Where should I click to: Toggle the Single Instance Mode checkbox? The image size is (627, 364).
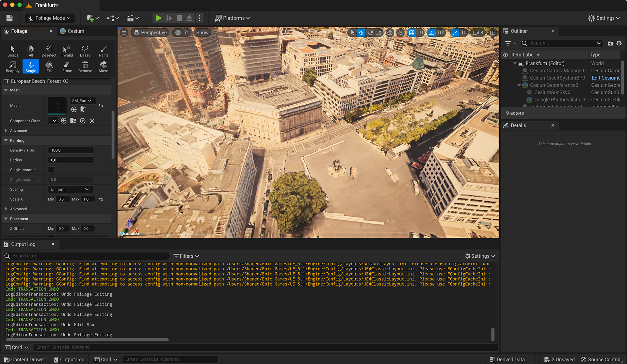[x=51, y=170]
